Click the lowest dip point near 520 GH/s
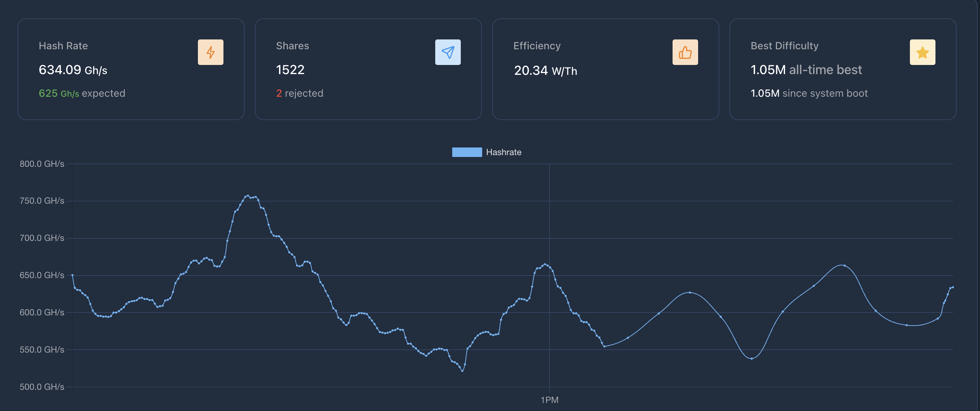Viewport: 980px width, 411px height. click(x=462, y=371)
